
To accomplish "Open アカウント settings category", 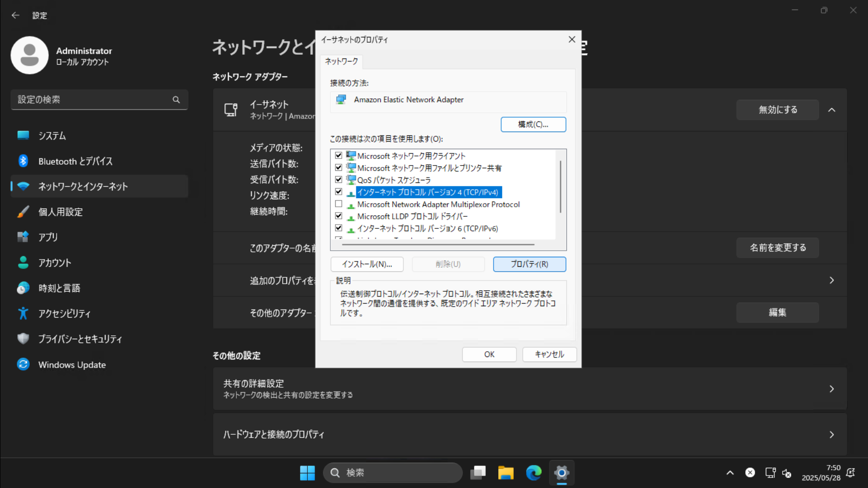I will [x=99, y=262].
